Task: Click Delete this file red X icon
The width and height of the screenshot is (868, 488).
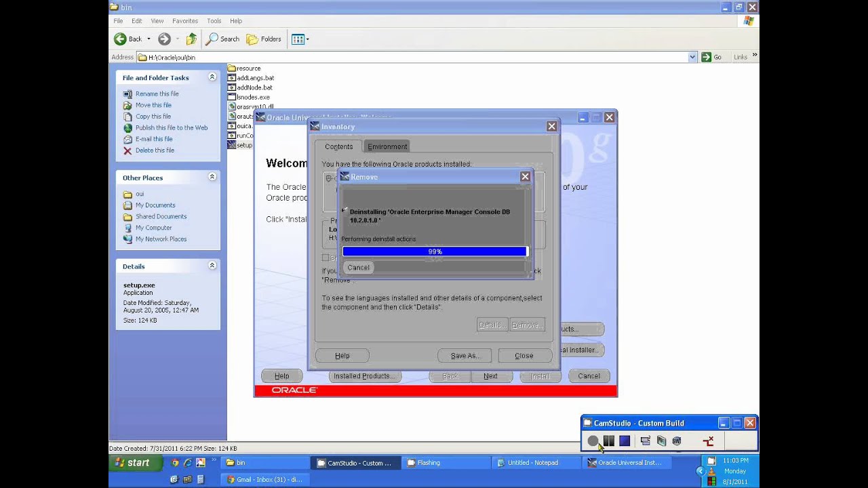Action: pyautogui.click(x=127, y=150)
